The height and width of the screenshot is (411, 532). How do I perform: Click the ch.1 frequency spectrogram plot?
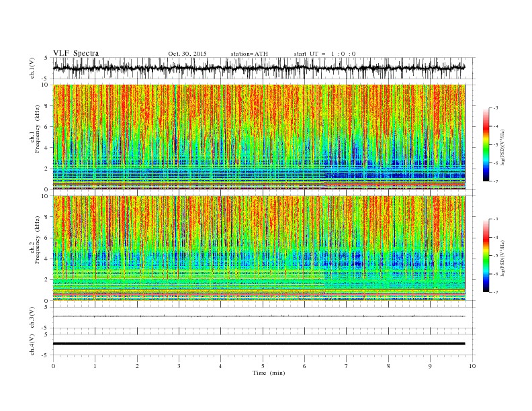coord(259,137)
